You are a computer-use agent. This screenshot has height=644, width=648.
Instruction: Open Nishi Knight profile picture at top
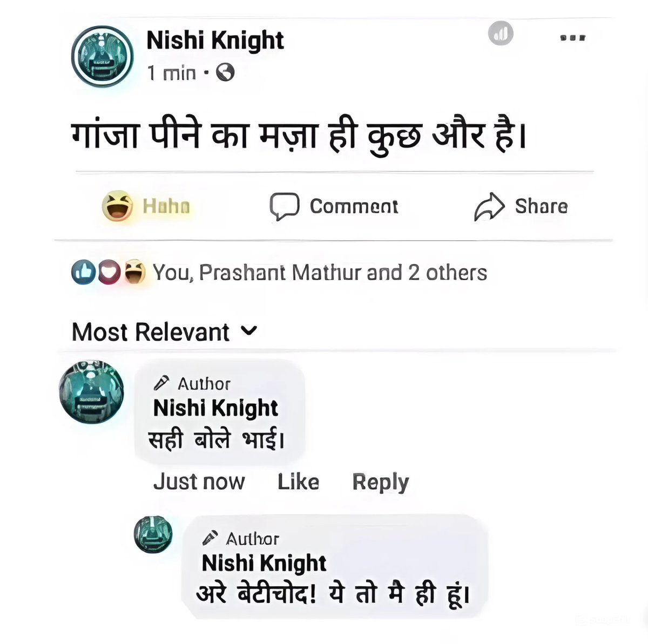coord(103,56)
